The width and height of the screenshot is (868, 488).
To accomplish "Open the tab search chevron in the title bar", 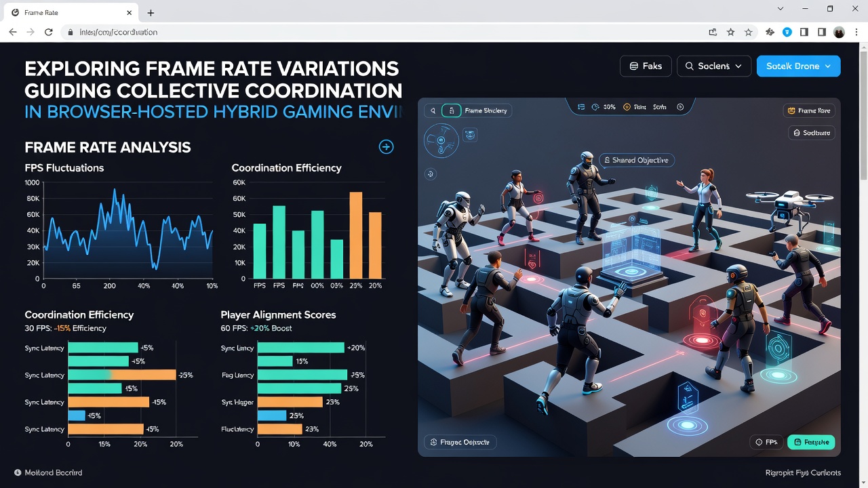I will 781,9.
